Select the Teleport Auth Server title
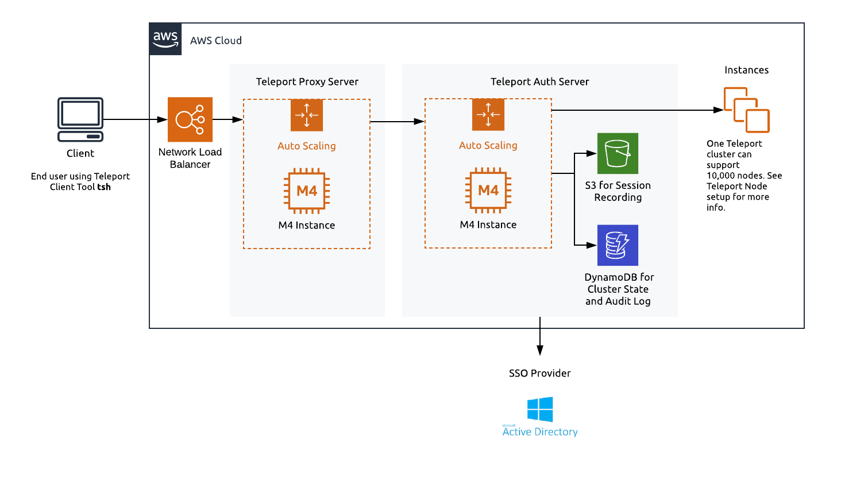This screenshot has width=868, height=477. [540, 82]
